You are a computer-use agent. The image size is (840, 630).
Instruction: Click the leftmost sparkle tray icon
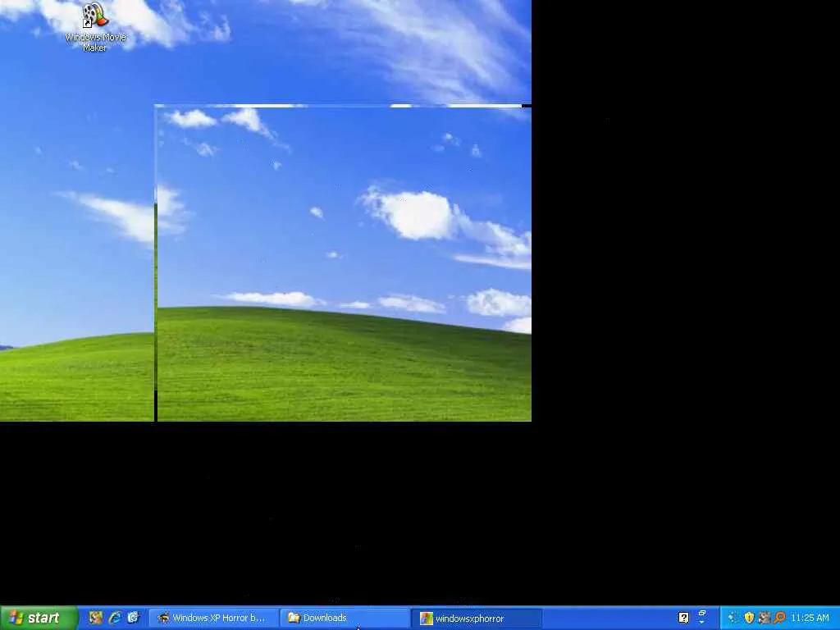coord(733,618)
